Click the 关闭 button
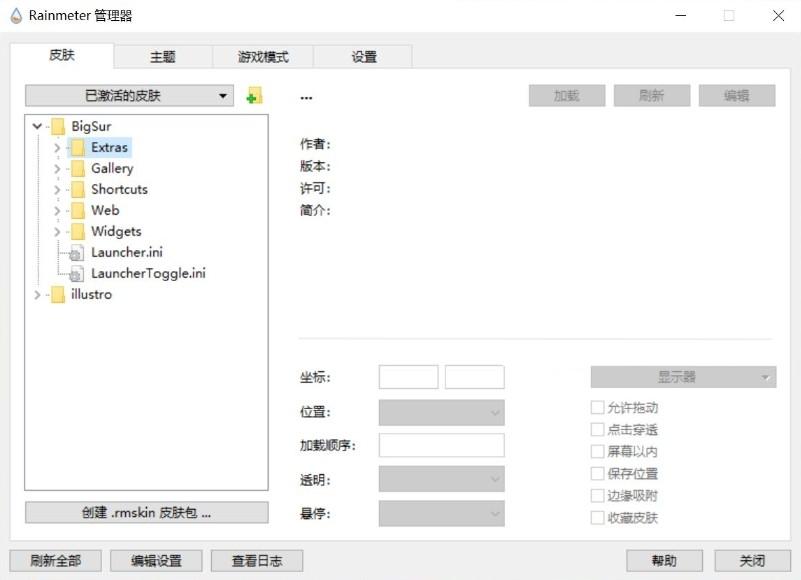The height and width of the screenshot is (580, 801). [752, 561]
